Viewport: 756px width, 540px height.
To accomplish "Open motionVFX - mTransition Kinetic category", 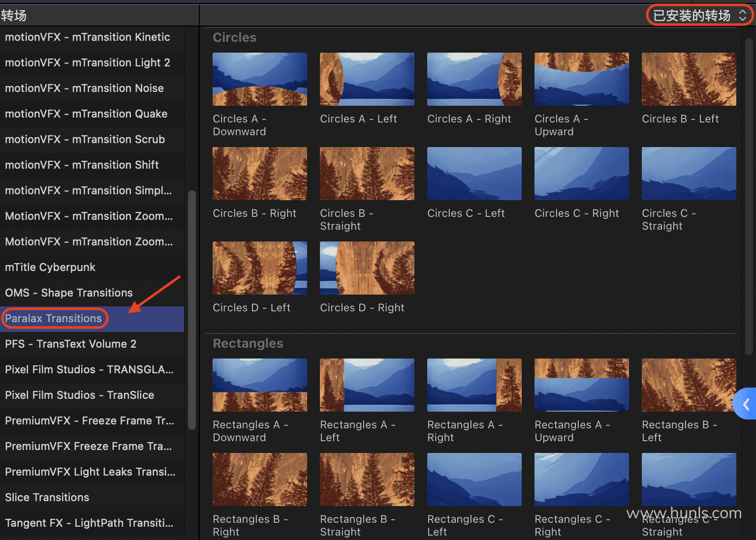I will tap(88, 37).
